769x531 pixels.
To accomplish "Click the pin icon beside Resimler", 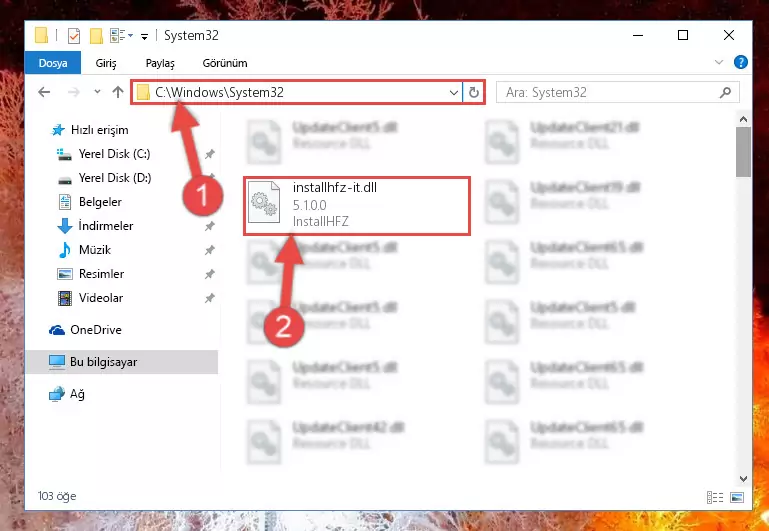I will click(209, 274).
